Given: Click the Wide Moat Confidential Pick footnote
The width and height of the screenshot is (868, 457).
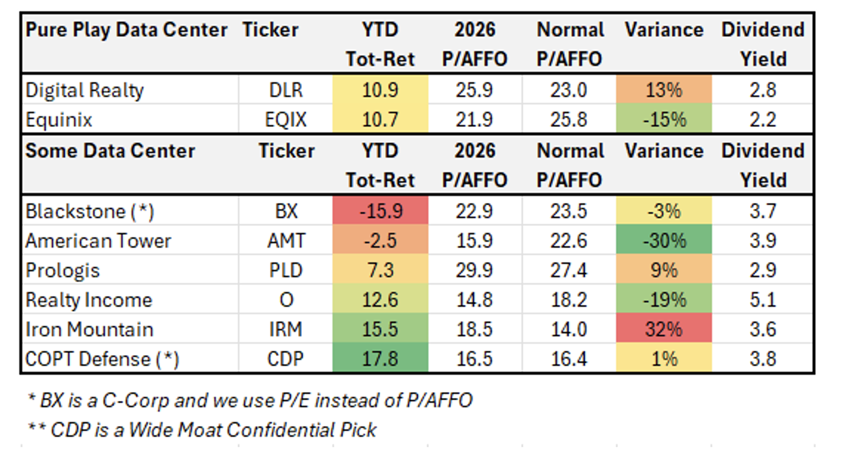Looking at the screenshot, I should click(202, 430).
